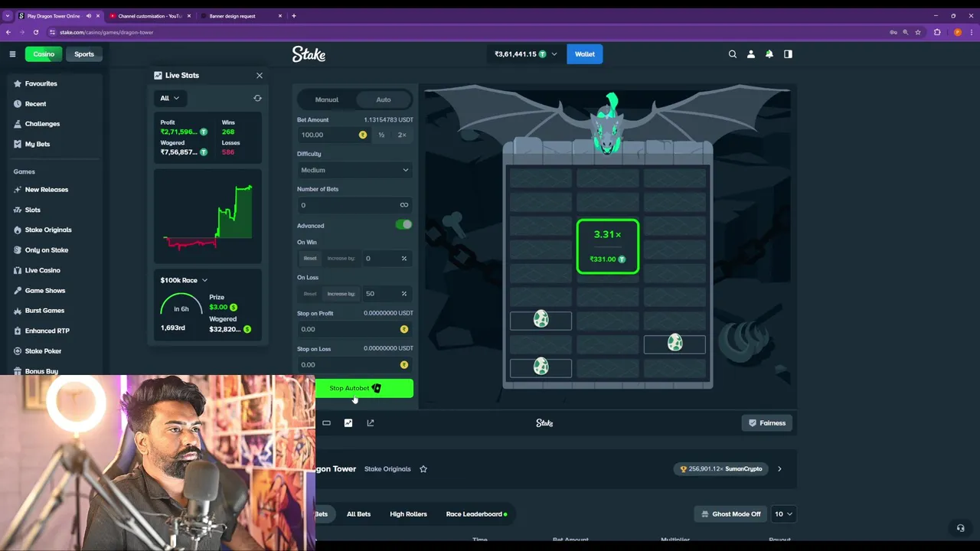Click the search magnifier icon
The width and height of the screenshot is (980, 551).
(733, 54)
